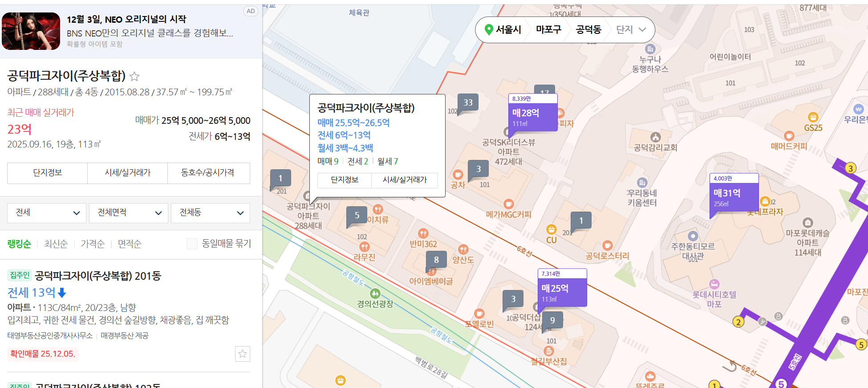Click the 확인매물 25.12.05. badge
This screenshot has width=868, height=388.
pyautogui.click(x=43, y=354)
